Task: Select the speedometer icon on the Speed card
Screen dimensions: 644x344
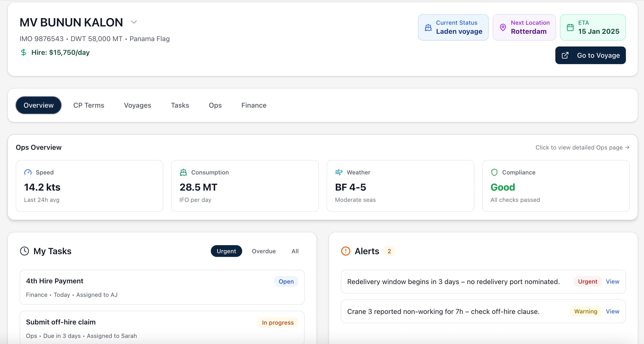Action: tap(28, 172)
